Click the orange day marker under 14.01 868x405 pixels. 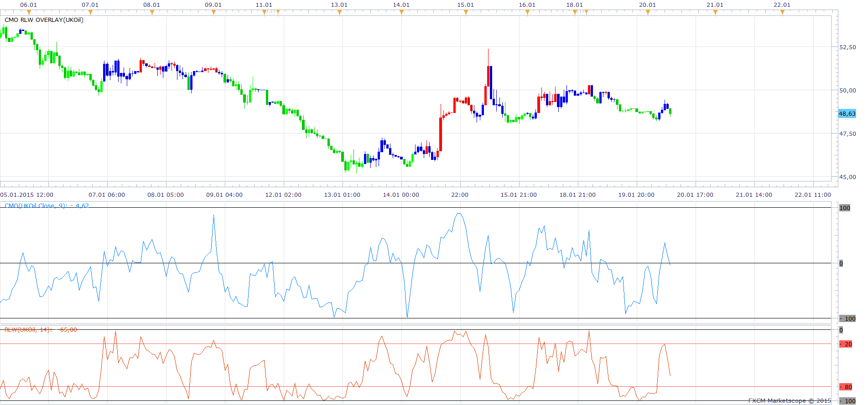[401, 12]
